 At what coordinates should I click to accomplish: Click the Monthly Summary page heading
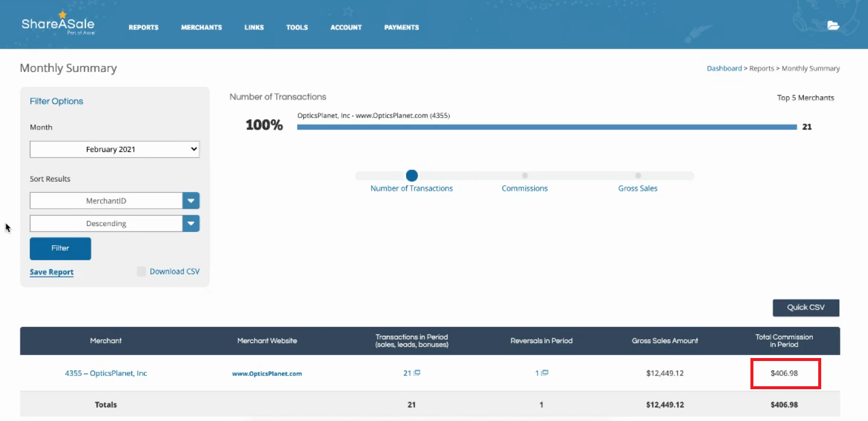(68, 68)
